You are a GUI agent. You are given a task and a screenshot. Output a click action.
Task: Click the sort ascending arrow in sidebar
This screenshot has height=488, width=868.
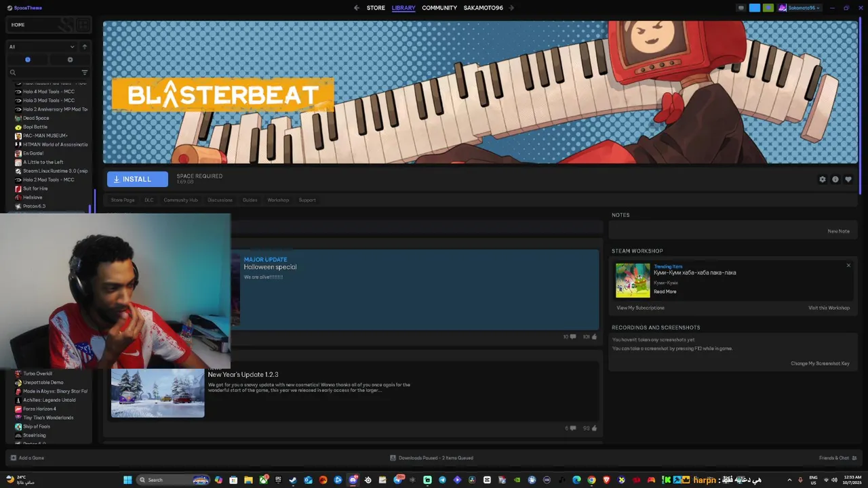(x=85, y=47)
